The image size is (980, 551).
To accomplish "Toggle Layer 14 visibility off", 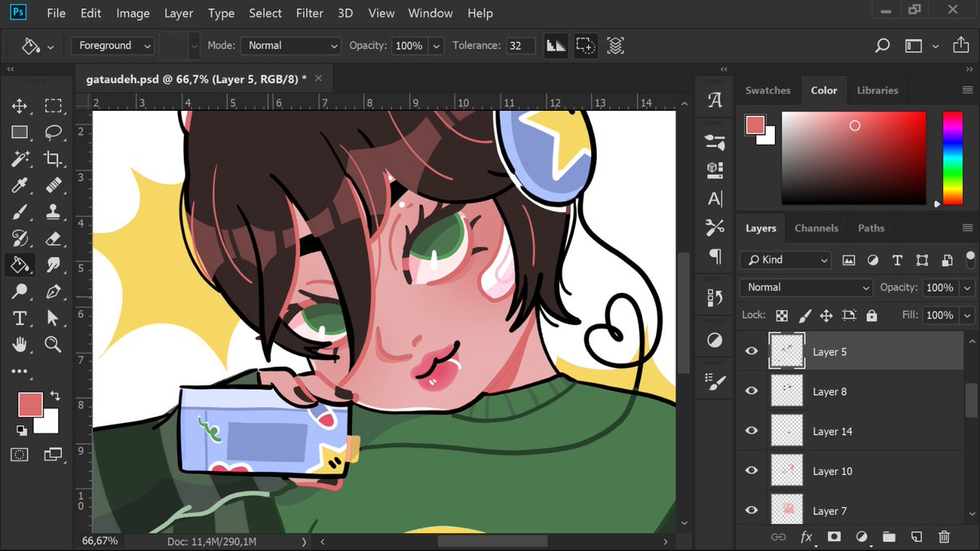I will tap(751, 430).
